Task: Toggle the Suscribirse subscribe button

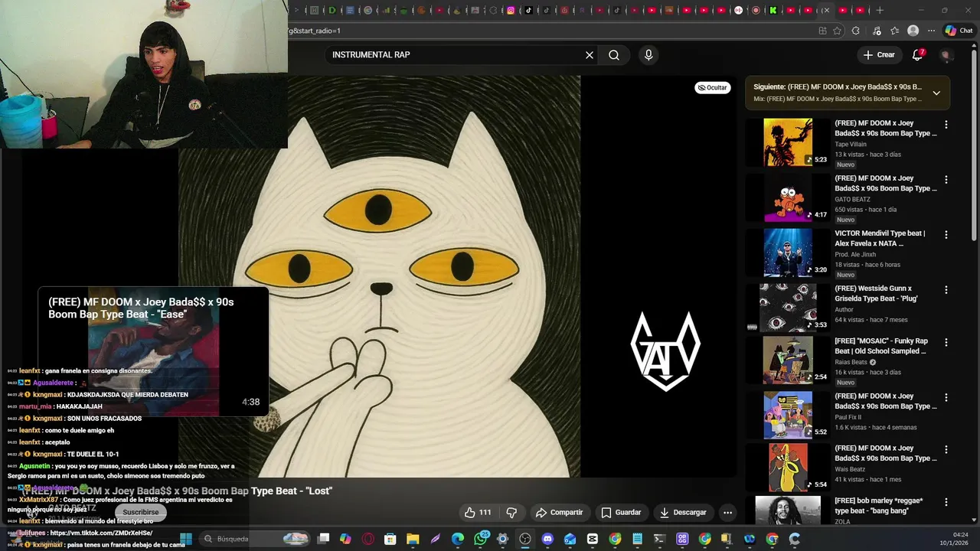Action: (141, 512)
